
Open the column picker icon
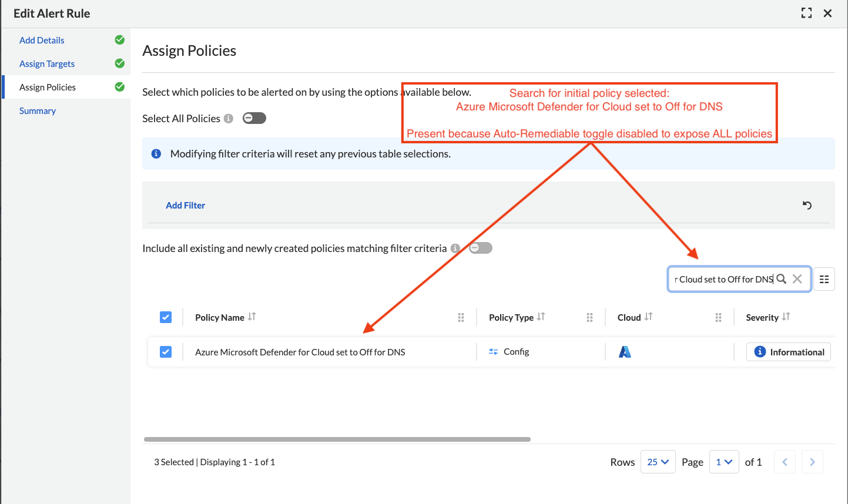(824, 280)
